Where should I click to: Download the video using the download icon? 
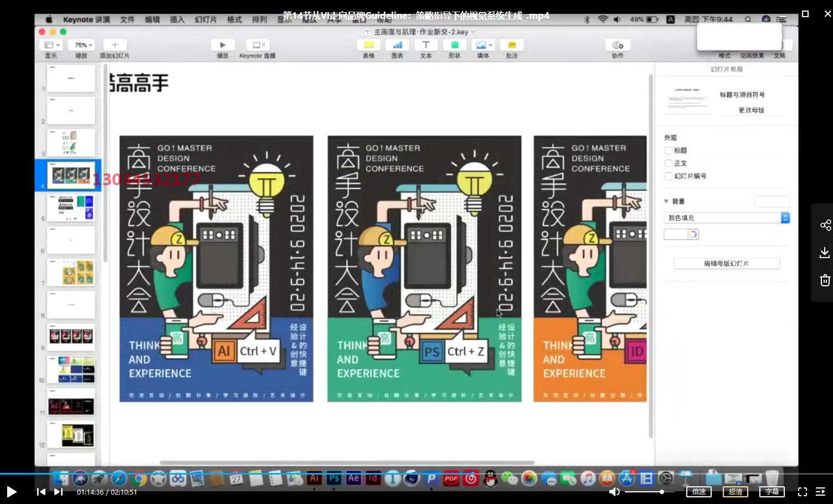click(x=825, y=253)
